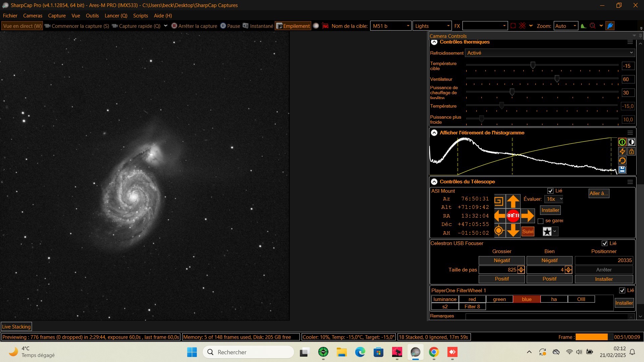Open the Scripts menu

(x=141, y=16)
